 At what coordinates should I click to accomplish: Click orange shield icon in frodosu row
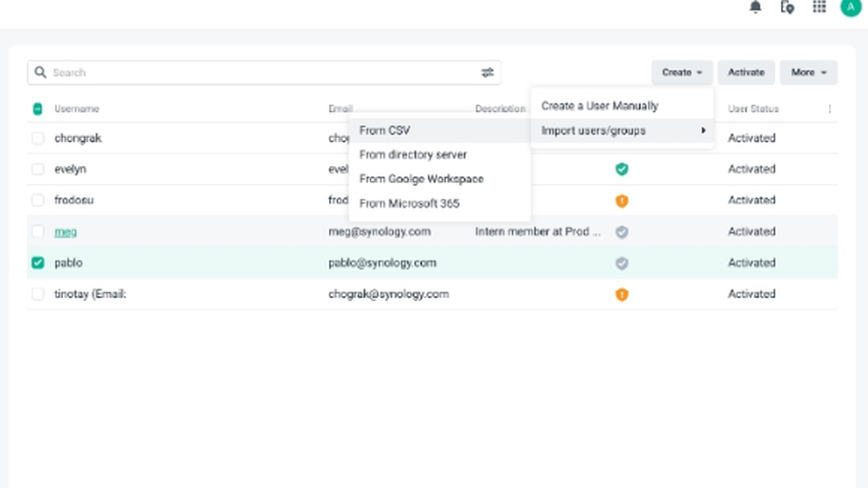click(621, 201)
